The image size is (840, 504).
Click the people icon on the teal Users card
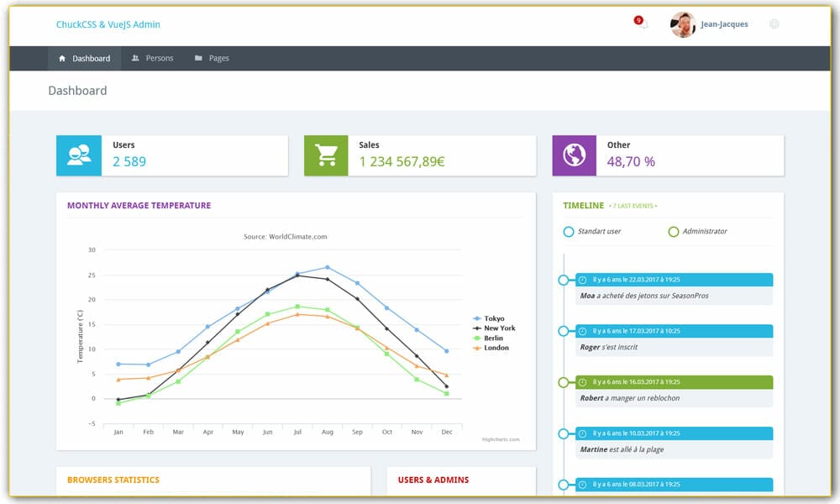(x=77, y=155)
